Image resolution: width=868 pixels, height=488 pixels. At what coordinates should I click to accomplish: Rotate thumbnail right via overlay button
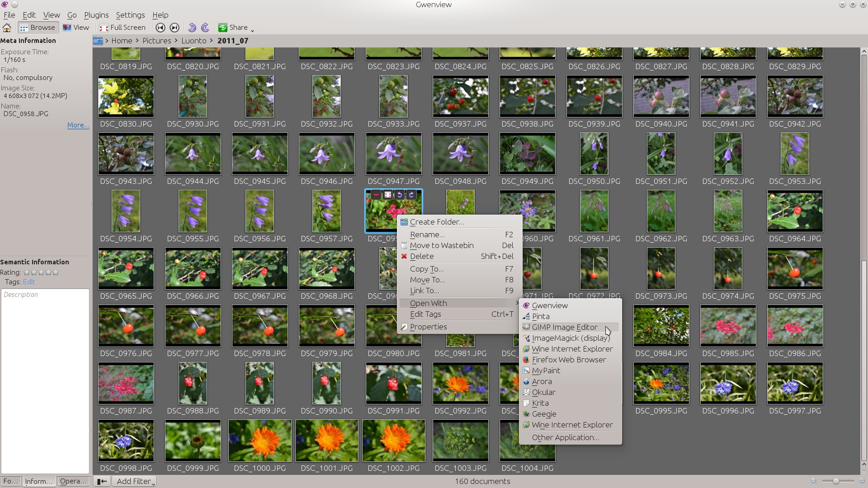[411, 195]
